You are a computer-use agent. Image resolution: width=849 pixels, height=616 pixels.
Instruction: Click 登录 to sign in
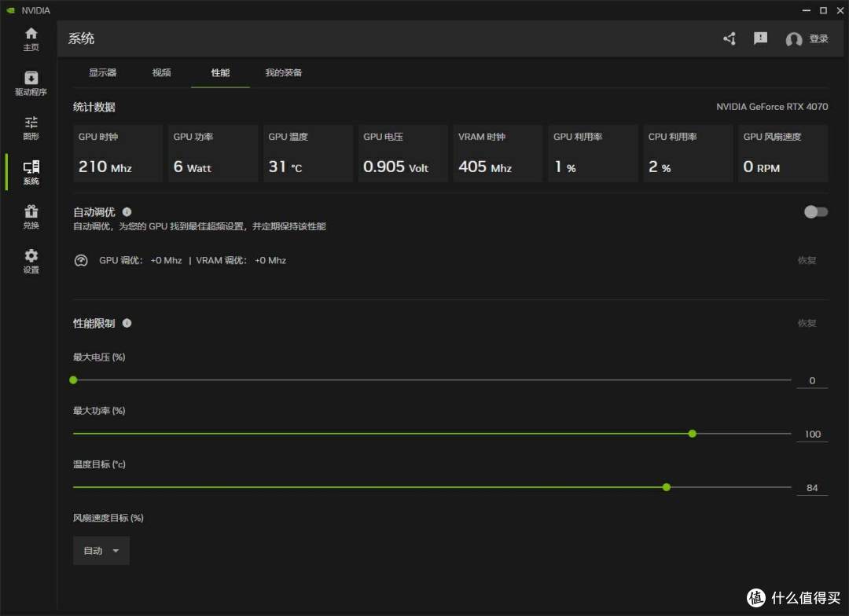click(818, 38)
